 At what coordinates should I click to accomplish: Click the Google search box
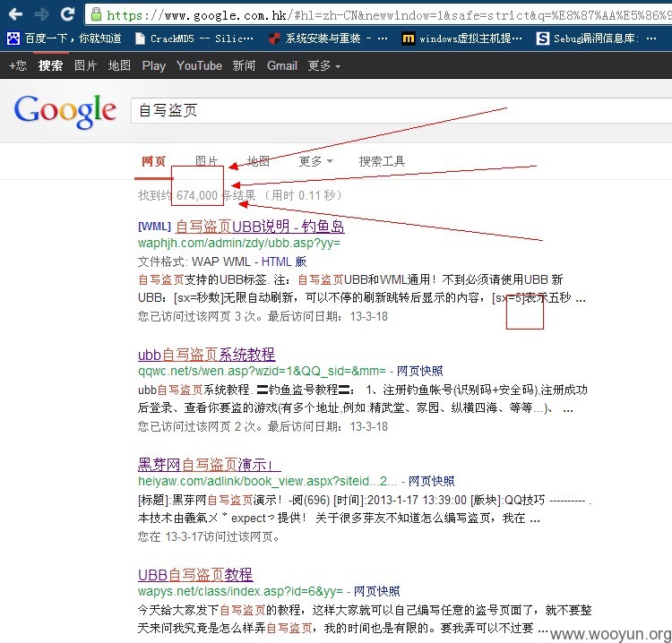[x=401, y=110]
